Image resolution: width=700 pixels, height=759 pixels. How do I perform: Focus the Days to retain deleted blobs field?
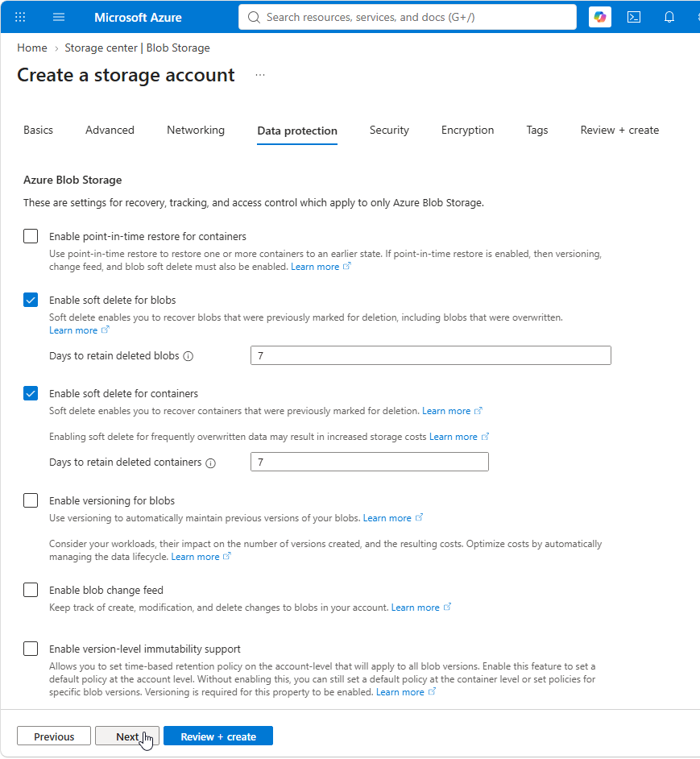[x=431, y=355]
